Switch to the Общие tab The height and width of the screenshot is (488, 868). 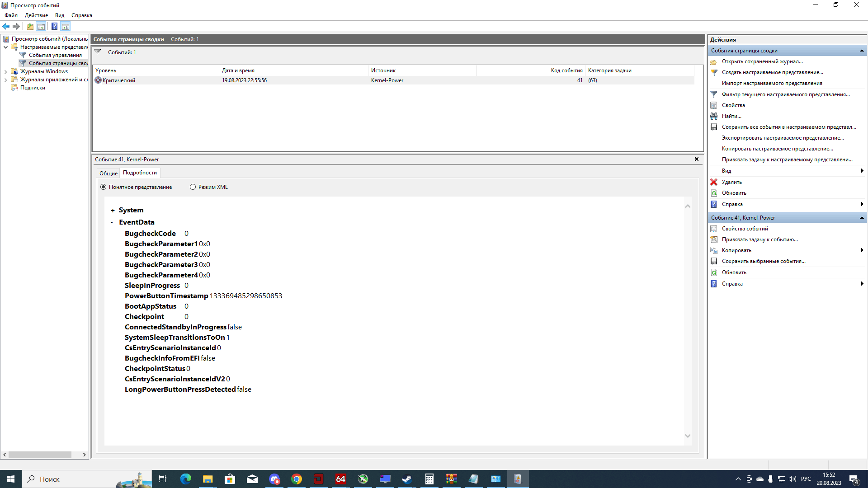coord(108,174)
